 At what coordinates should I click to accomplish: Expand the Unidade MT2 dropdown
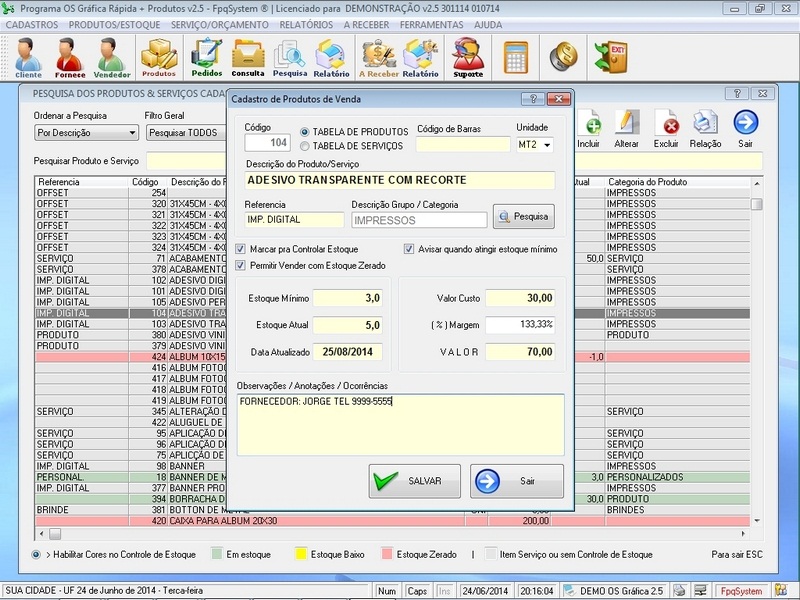coord(547,146)
